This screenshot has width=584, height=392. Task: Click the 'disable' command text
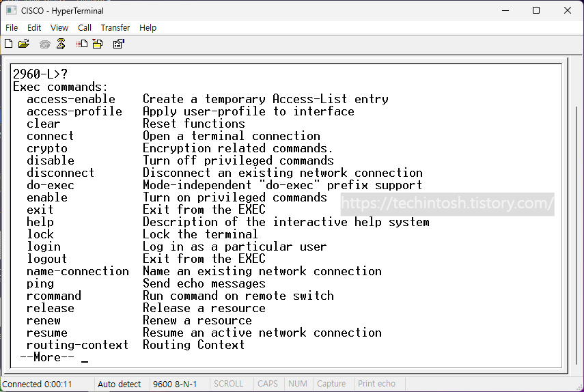pos(51,160)
